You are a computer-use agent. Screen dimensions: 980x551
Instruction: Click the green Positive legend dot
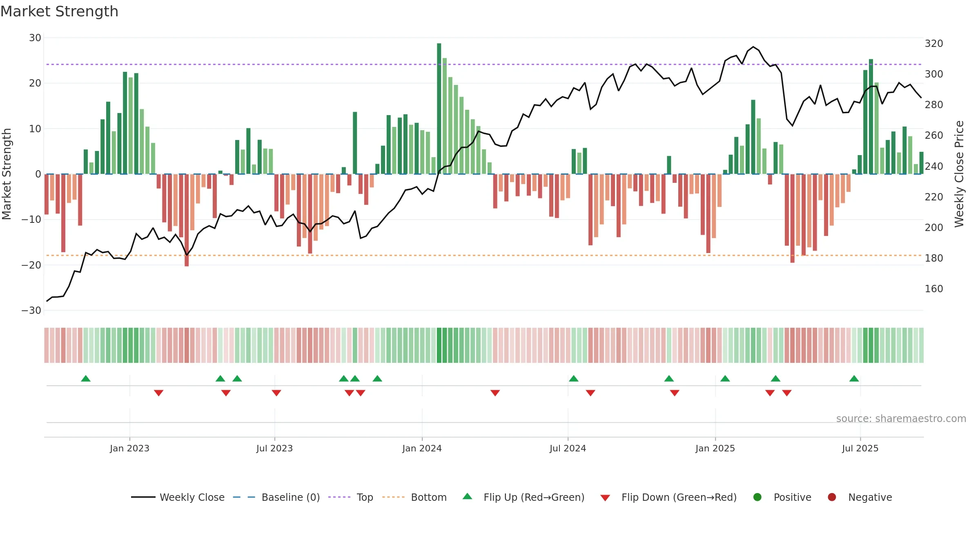click(x=757, y=497)
